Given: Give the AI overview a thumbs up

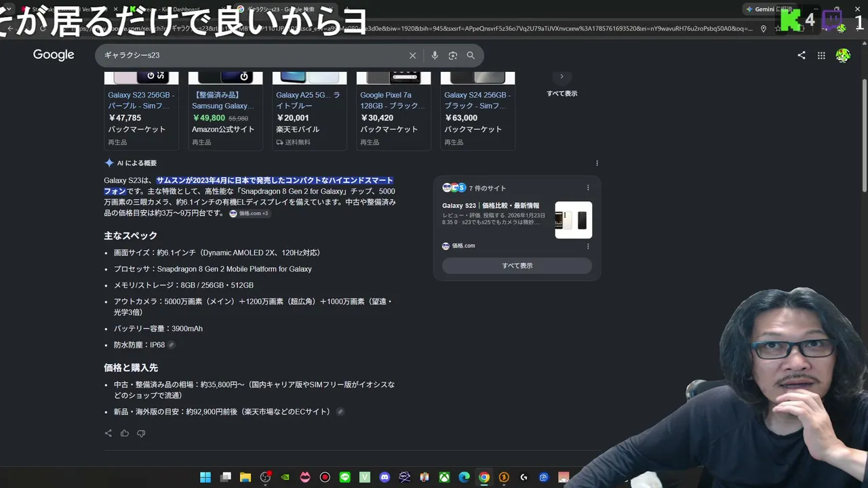Looking at the screenshot, I should pos(125,433).
